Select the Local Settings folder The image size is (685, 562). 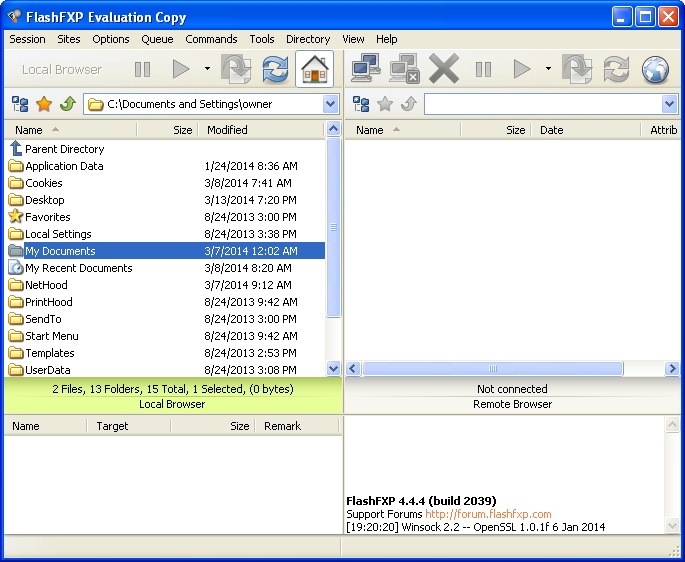click(50, 234)
